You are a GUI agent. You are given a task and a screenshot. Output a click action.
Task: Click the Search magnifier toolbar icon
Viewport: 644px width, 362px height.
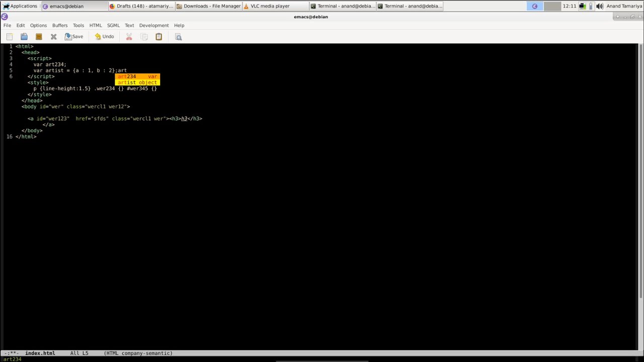coord(178,37)
